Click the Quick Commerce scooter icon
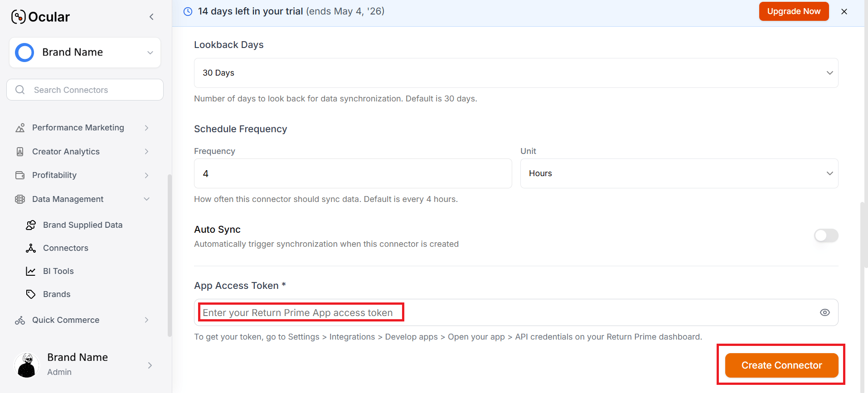 20,320
